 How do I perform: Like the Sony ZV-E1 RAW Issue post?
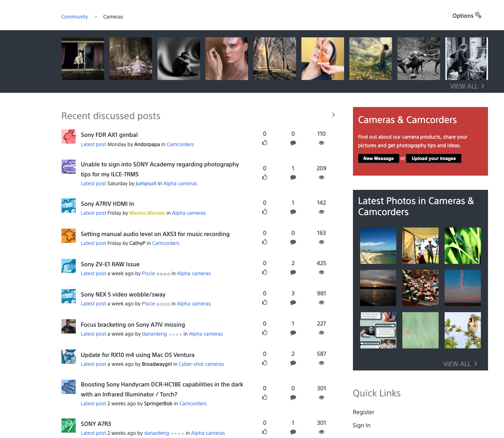(265, 272)
